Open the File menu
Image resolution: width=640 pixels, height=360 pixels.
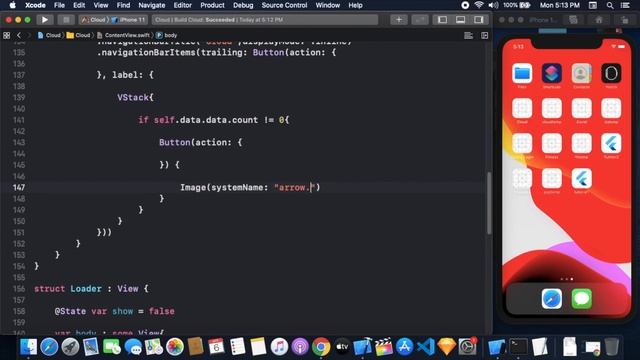[x=59, y=5]
